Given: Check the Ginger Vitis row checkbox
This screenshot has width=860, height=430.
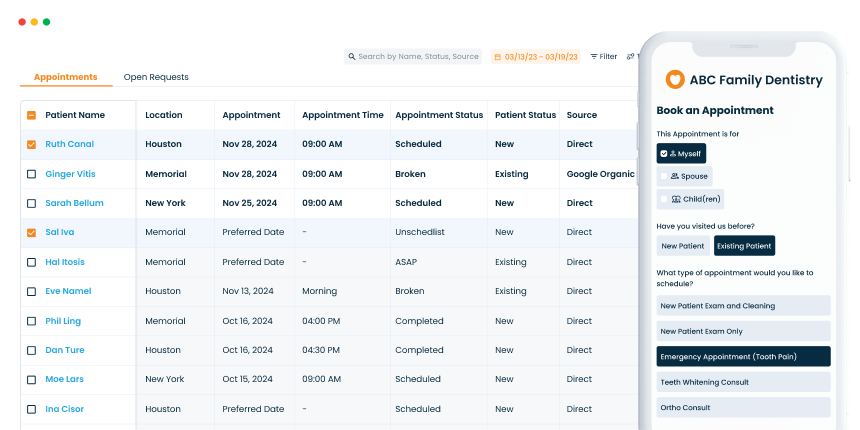Looking at the screenshot, I should point(31,174).
